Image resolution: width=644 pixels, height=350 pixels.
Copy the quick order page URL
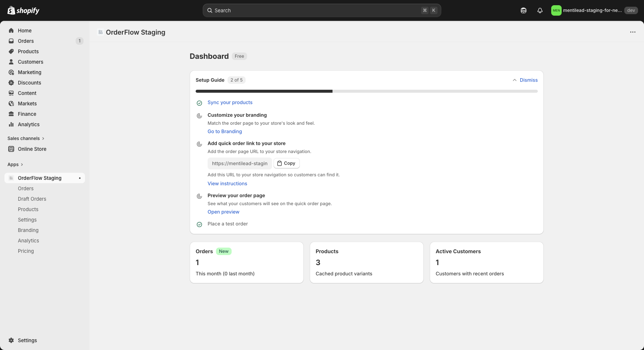click(286, 163)
